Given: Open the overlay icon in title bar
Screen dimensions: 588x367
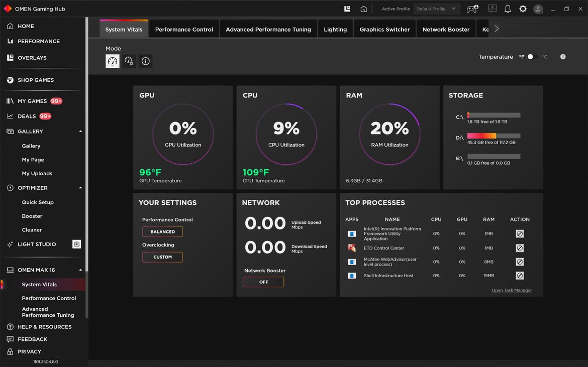Looking at the screenshot, I should pyautogui.click(x=347, y=9).
